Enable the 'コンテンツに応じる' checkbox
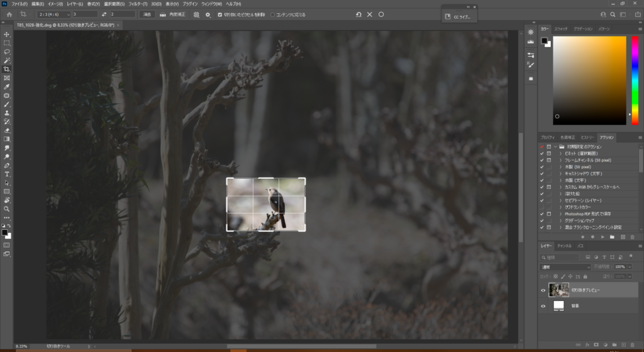Image resolution: width=644 pixels, height=352 pixels. tap(272, 14)
